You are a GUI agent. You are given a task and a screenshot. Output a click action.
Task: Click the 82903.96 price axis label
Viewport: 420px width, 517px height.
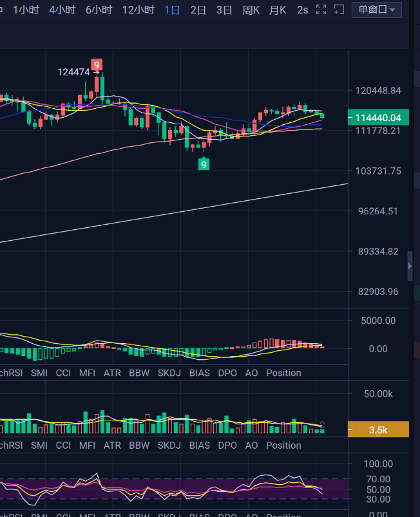[x=378, y=292]
